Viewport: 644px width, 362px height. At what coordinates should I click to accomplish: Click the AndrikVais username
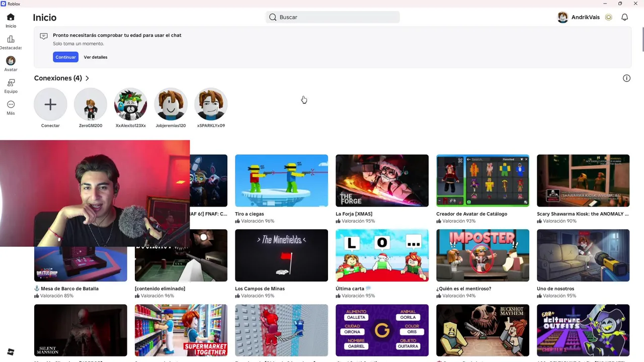(586, 17)
